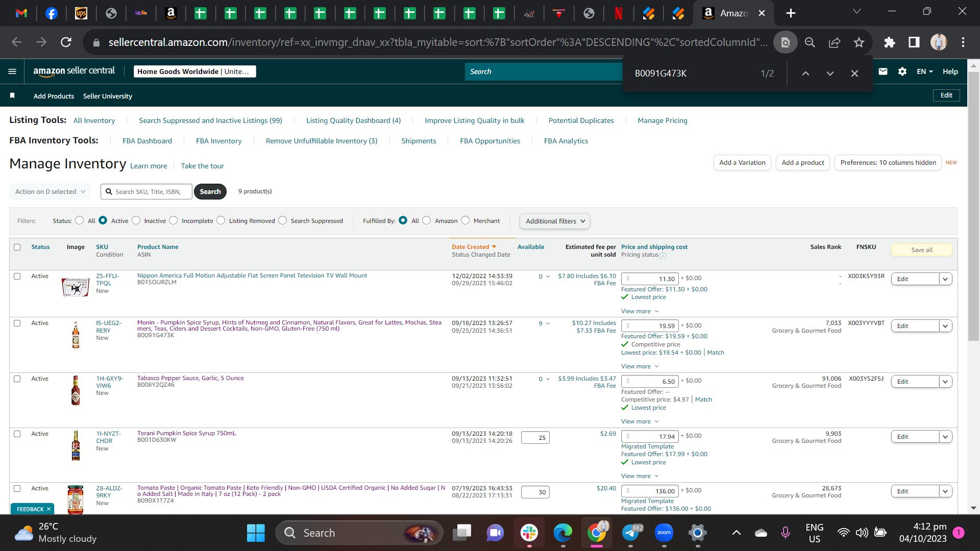Go to Manage Pricing
980x551 pixels.
[663, 120]
